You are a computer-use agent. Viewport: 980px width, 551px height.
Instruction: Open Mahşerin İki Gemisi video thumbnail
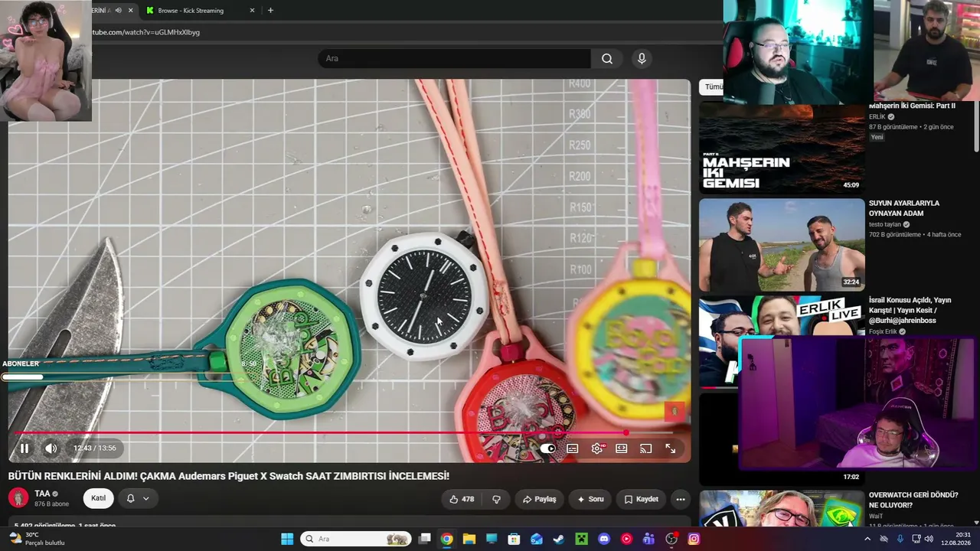[x=782, y=148]
